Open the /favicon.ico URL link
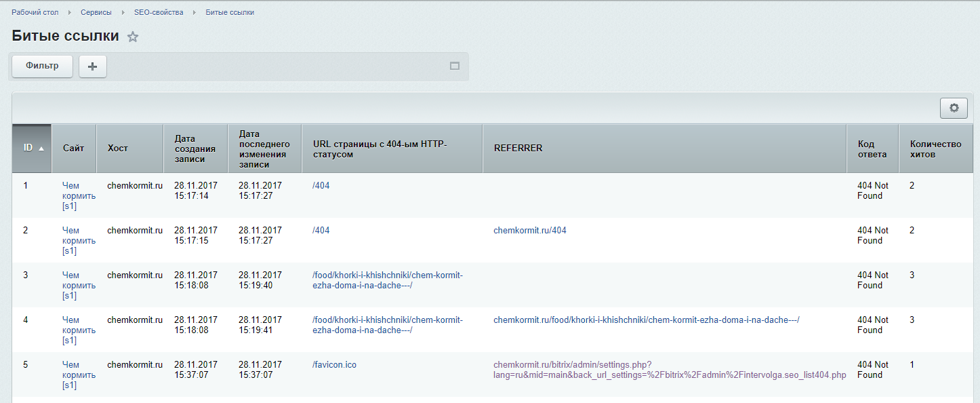The height and width of the screenshot is (403, 980). tap(334, 365)
